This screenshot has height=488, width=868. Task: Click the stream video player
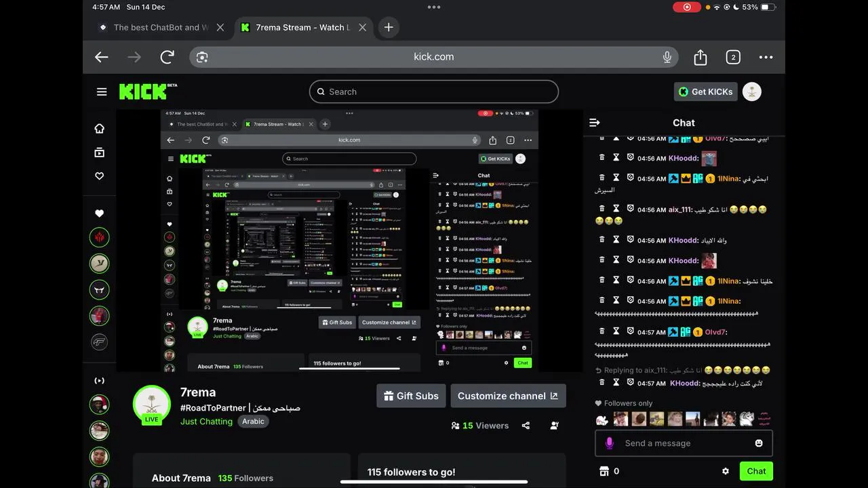(349, 241)
